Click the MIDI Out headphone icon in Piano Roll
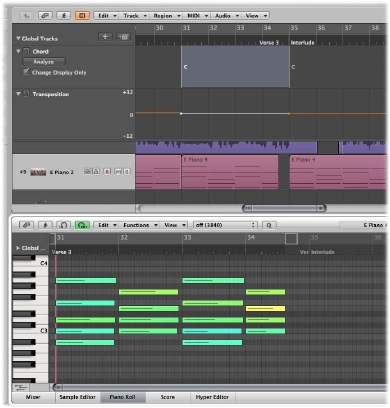The height and width of the screenshot is (408, 390). click(x=64, y=225)
